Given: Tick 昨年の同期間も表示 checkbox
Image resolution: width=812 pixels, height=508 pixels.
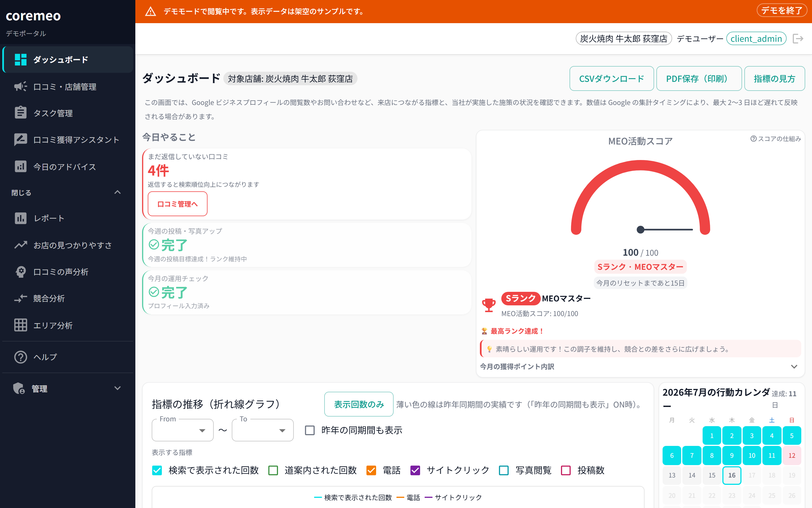Looking at the screenshot, I should [x=309, y=430].
